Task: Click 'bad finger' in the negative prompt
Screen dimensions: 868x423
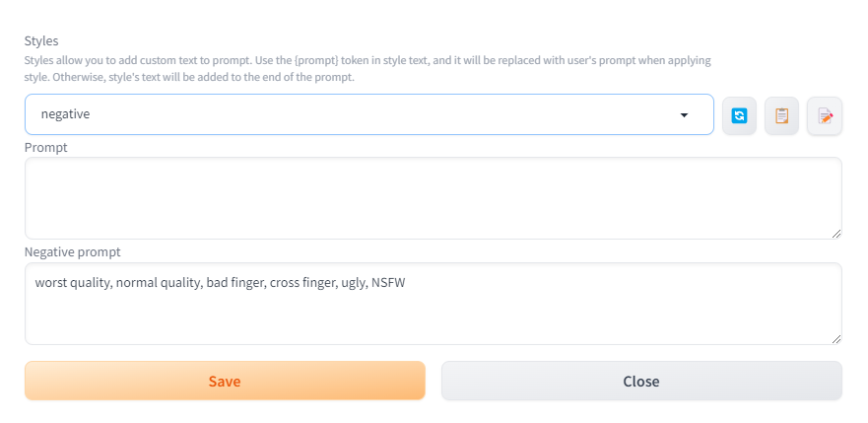Action: 234,283
